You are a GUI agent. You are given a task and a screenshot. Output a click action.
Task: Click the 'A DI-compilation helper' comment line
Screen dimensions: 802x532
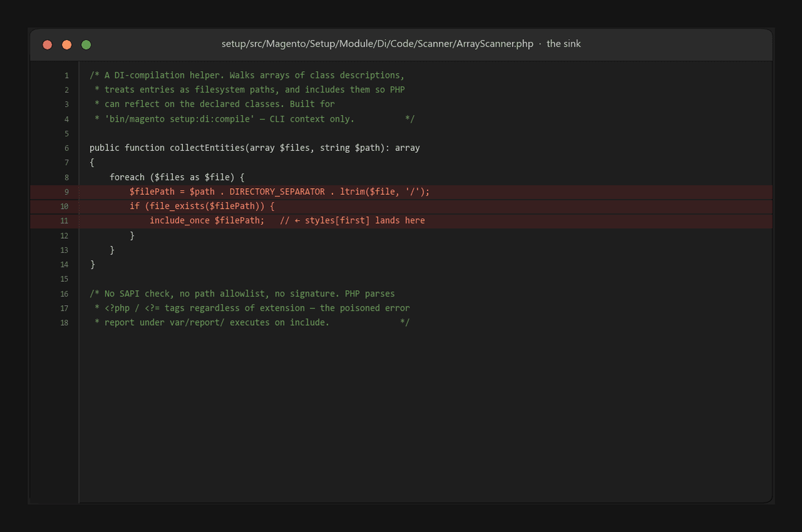(x=247, y=75)
